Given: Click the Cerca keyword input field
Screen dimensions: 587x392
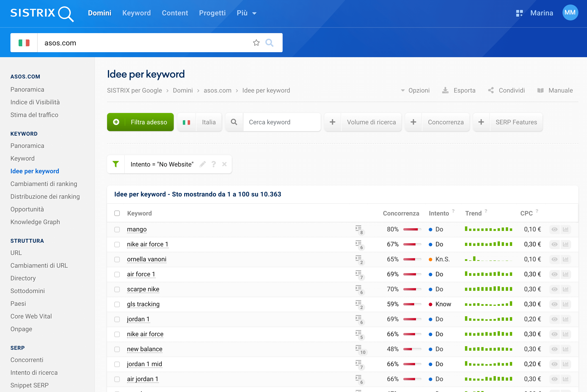Looking at the screenshot, I should pyautogui.click(x=282, y=122).
